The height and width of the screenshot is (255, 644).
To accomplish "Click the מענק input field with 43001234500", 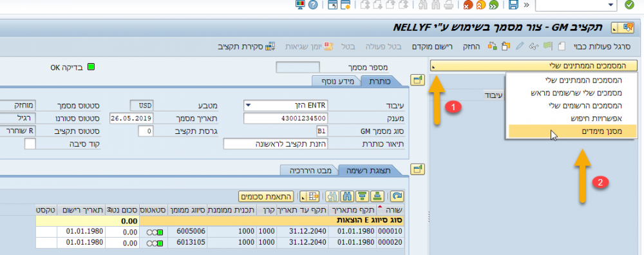I will coord(287,118).
